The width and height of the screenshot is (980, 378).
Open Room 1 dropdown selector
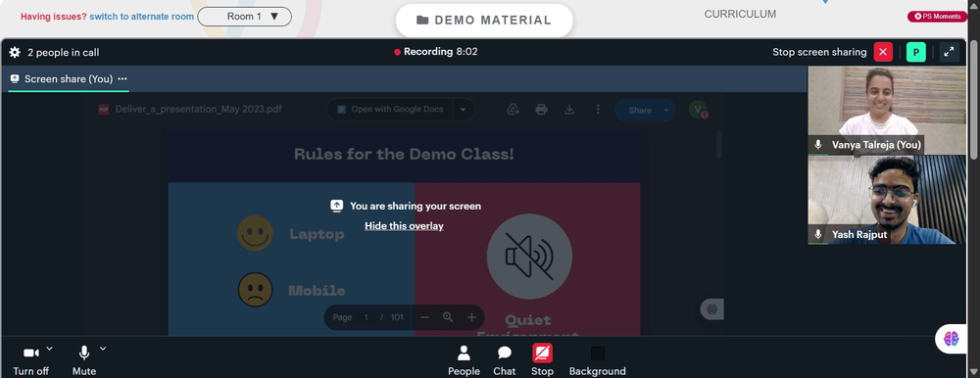pos(244,17)
